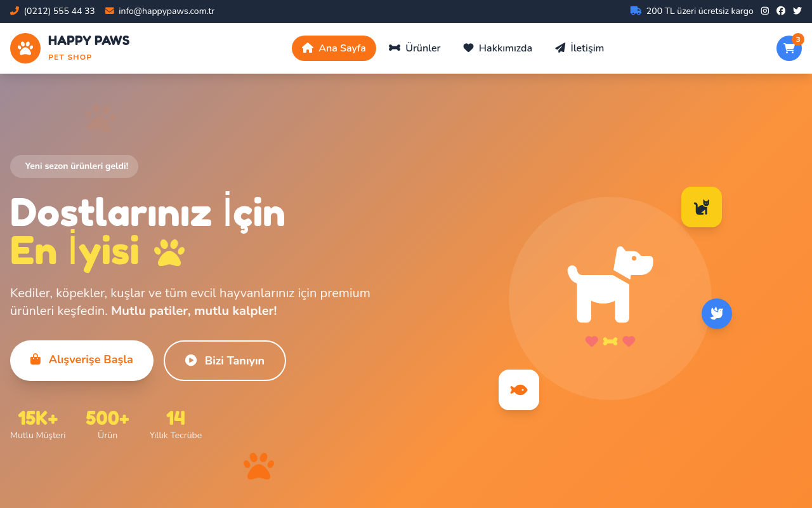Click the Bizi Tanıyın button
Viewport: 812px width, 508px height.
tap(225, 361)
